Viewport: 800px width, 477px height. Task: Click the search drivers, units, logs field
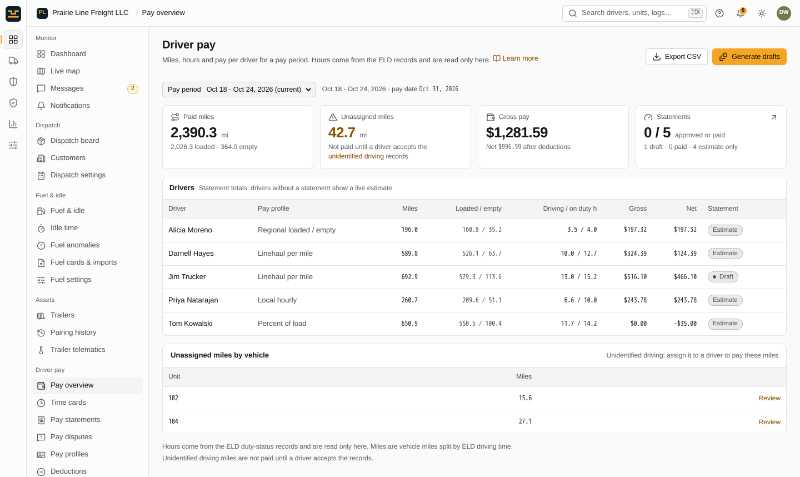[x=634, y=13]
